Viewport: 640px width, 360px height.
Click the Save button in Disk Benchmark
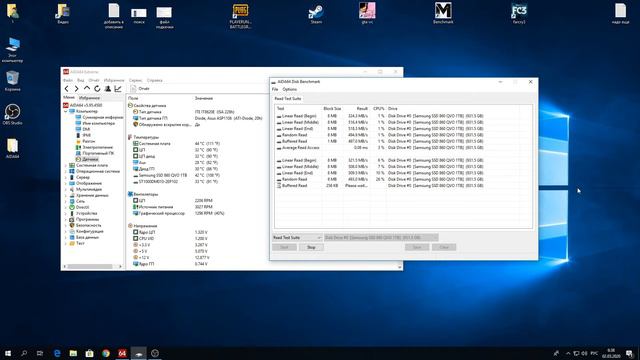pos(417,247)
